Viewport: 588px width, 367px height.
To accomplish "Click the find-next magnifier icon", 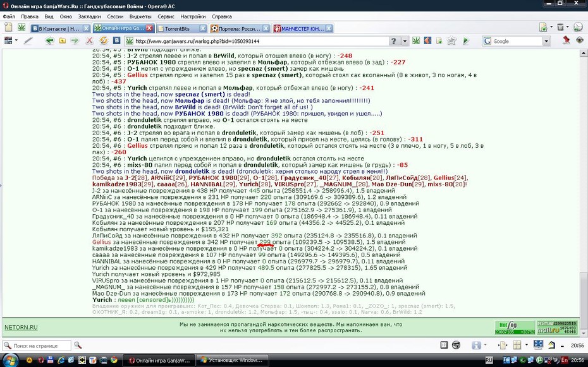I will point(78,346).
